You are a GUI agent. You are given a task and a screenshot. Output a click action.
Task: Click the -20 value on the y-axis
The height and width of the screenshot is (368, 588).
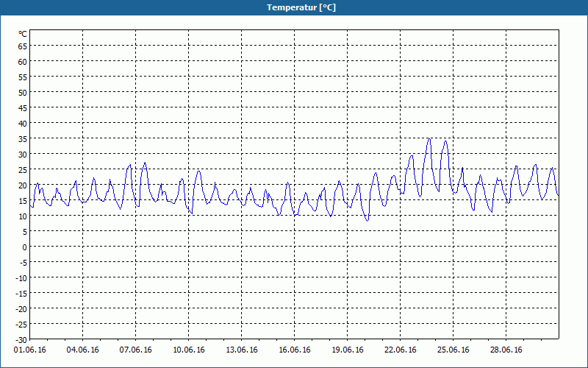21,309
